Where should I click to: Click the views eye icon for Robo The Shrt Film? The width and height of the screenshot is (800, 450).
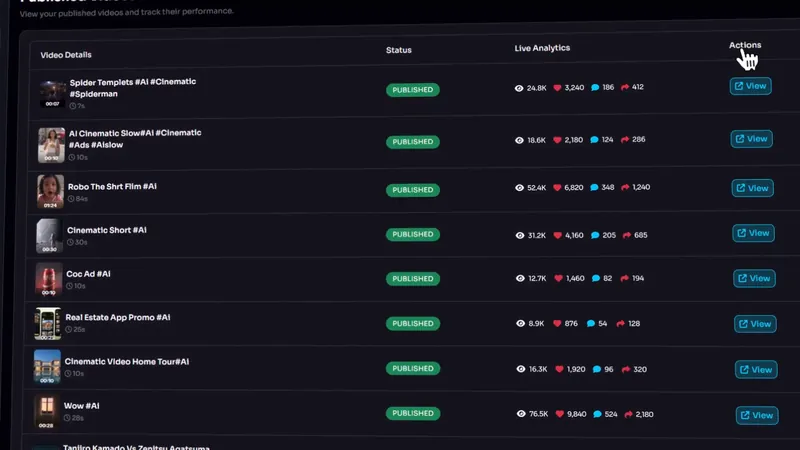(519, 188)
